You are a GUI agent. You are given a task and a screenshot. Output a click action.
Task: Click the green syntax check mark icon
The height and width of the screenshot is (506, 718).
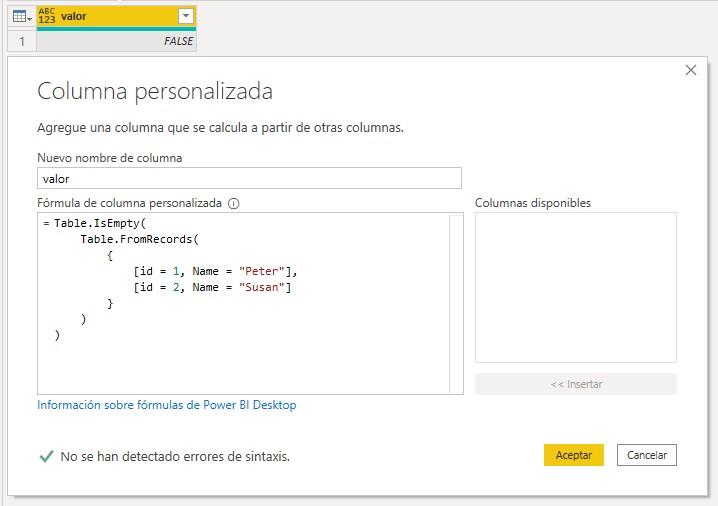coord(46,456)
